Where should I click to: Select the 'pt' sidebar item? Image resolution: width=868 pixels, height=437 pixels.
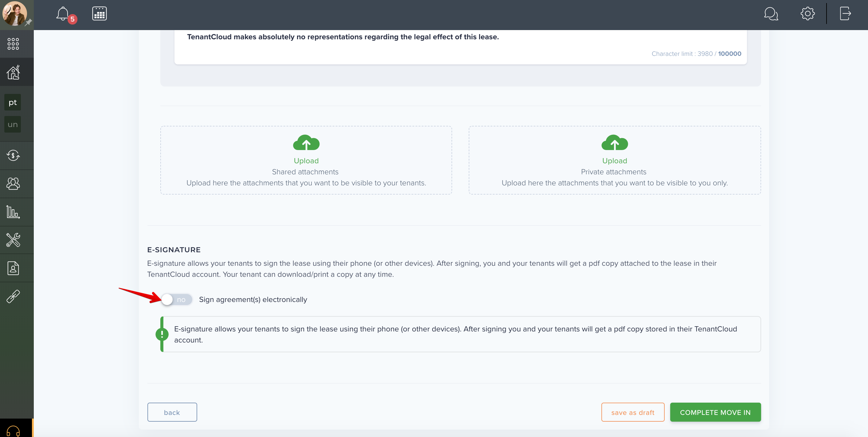(x=13, y=102)
